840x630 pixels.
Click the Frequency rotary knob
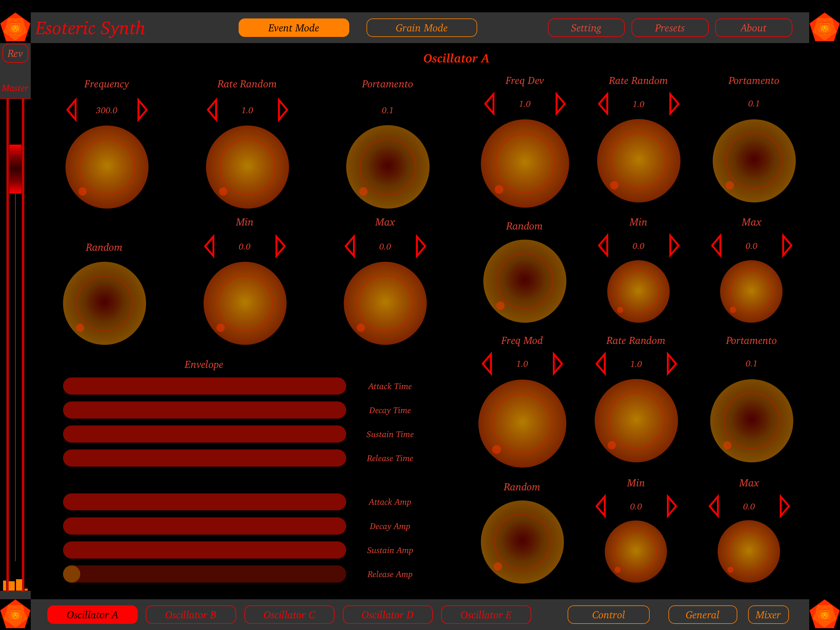pos(107,167)
